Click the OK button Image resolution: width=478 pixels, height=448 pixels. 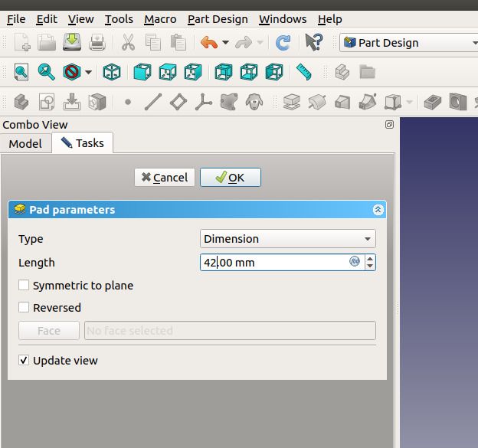(231, 178)
